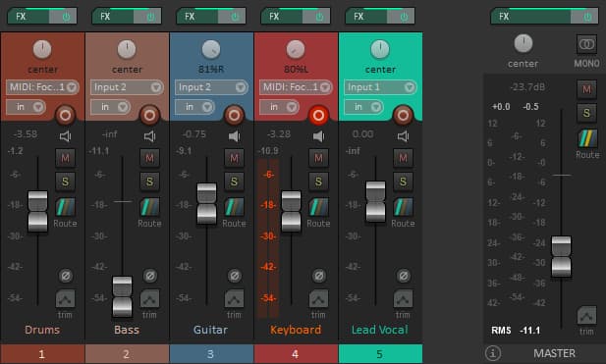This screenshot has width=606, height=364.
Task: Solo the Drums track
Action: click(66, 182)
